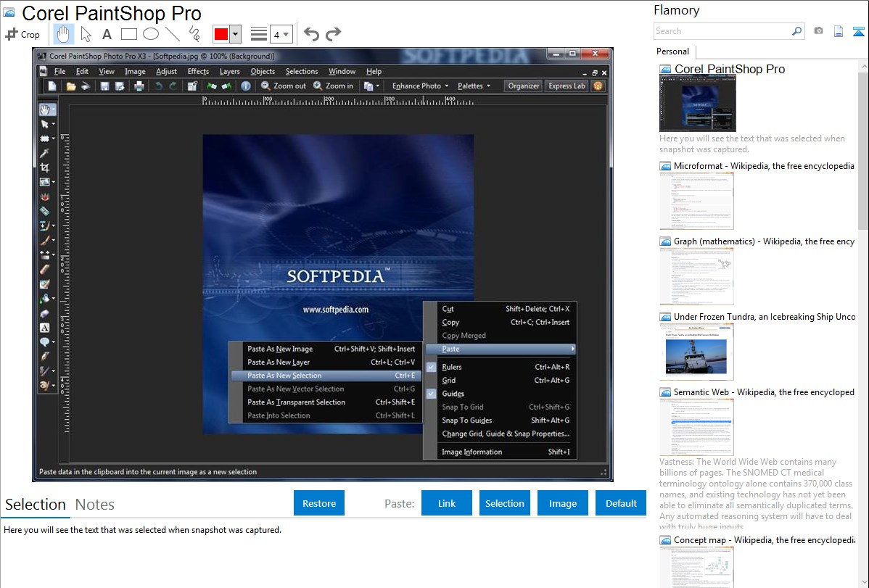Image resolution: width=869 pixels, height=588 pixels.
Task: Open the Corel PaintShop Pro snapshot thumbnail
Action: point(698,104)
